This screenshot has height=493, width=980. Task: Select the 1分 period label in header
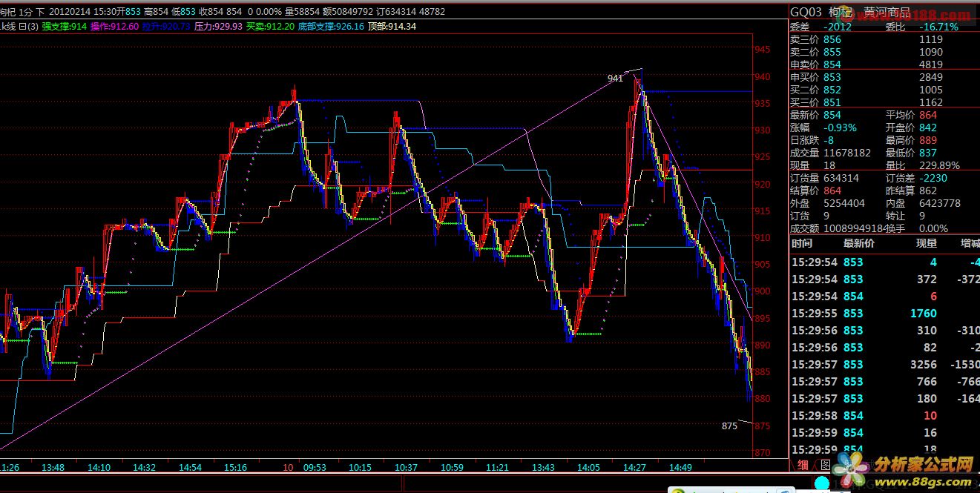(26, 12)
